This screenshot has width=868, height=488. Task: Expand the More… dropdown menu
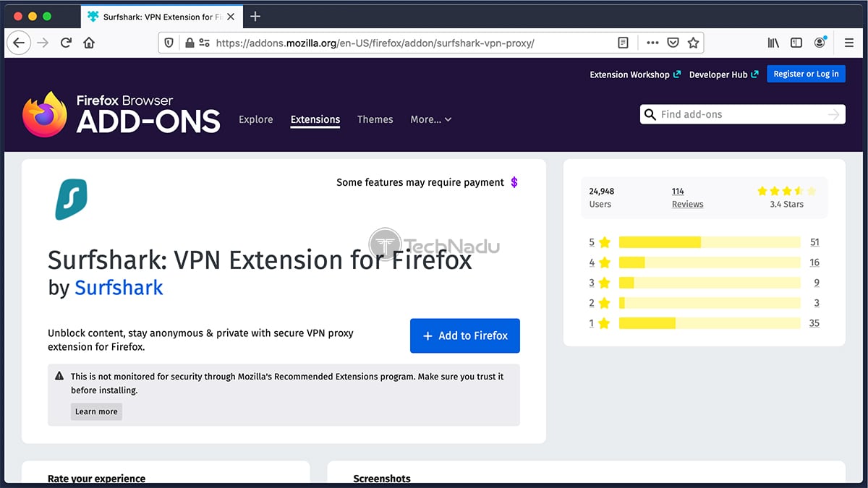431,119
